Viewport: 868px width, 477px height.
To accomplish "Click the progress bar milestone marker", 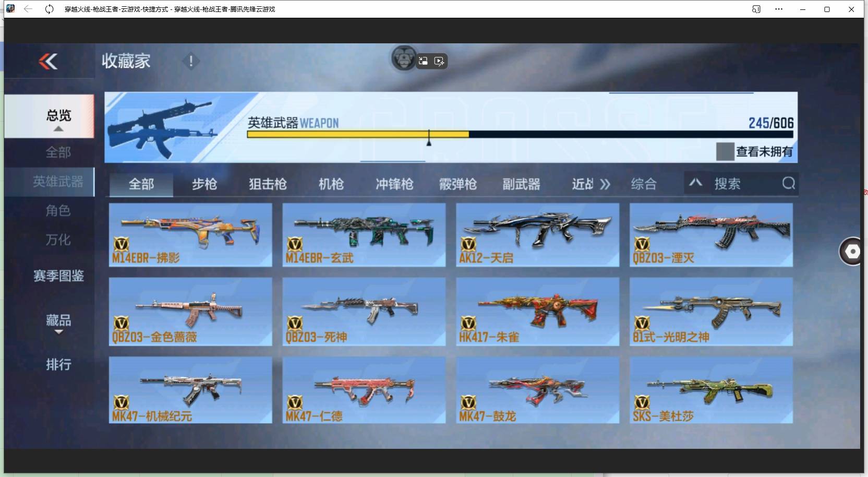I will [429, 138].
